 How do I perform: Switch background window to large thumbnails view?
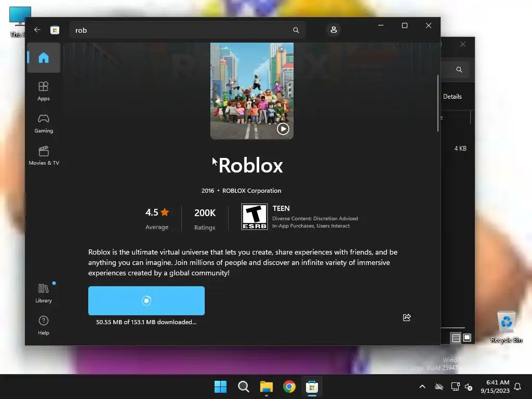[x=467, y=338]
